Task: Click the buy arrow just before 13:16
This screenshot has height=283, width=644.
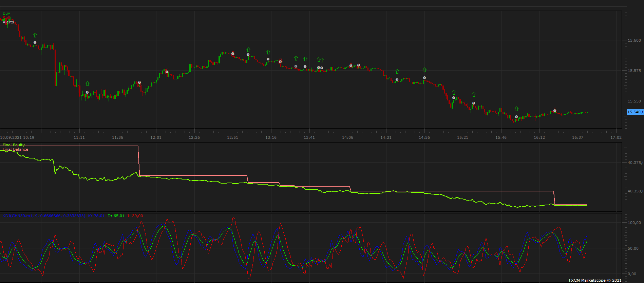Action: coord(268,52)
